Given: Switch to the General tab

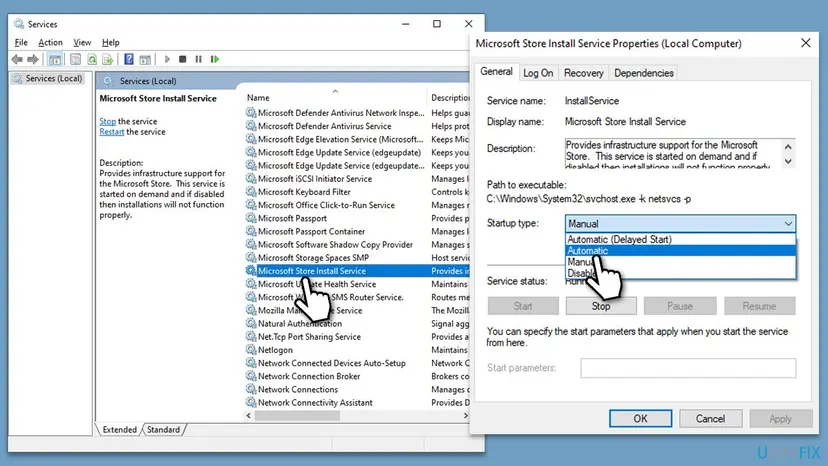Looking at the screenshot, I should (496, 72).
